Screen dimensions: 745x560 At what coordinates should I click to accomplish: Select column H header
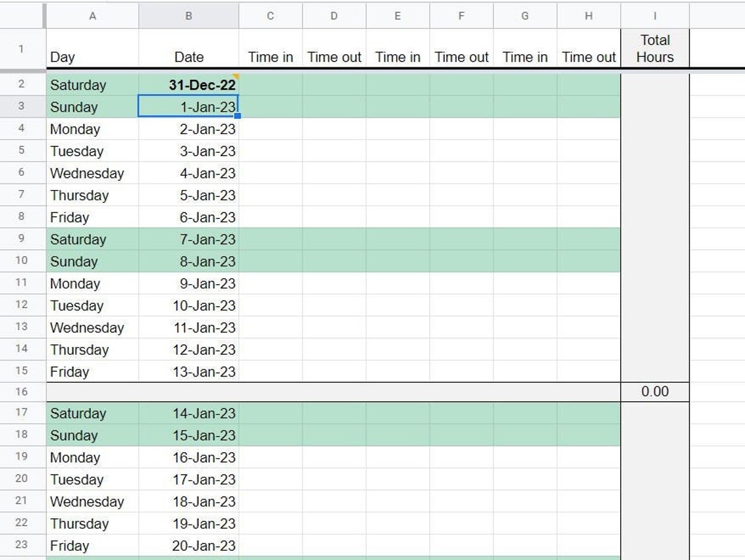click(589, 16)
